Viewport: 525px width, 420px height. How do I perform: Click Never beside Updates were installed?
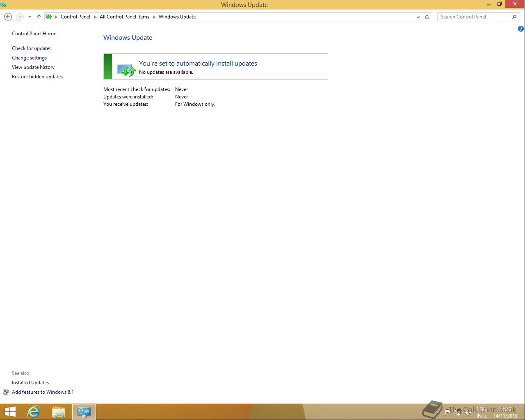coord(181,97)
